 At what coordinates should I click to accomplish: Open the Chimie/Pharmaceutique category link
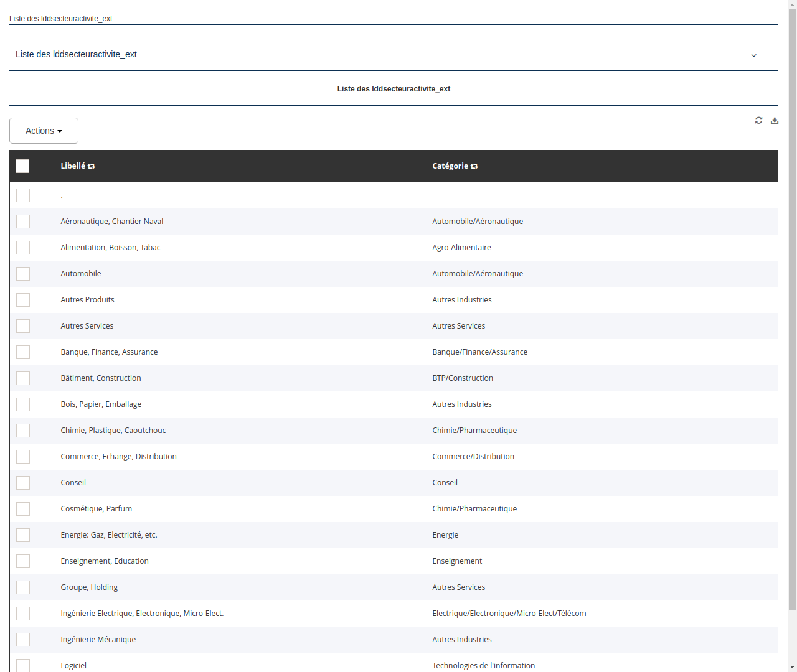coord(474,430)
